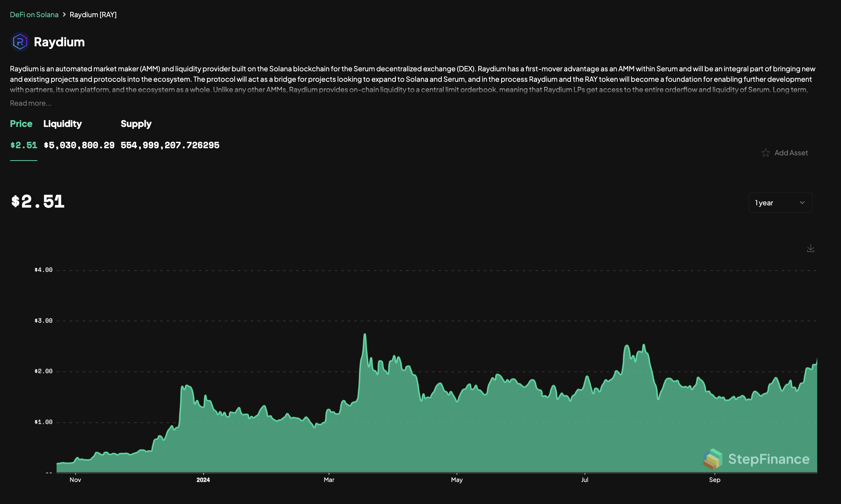Click the $4.00 gridline label

43,270
